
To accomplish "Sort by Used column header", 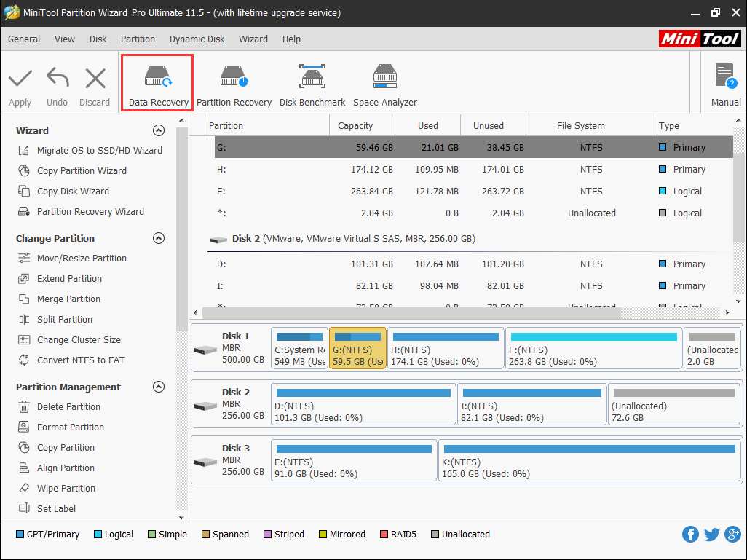I will click(428, 126).
